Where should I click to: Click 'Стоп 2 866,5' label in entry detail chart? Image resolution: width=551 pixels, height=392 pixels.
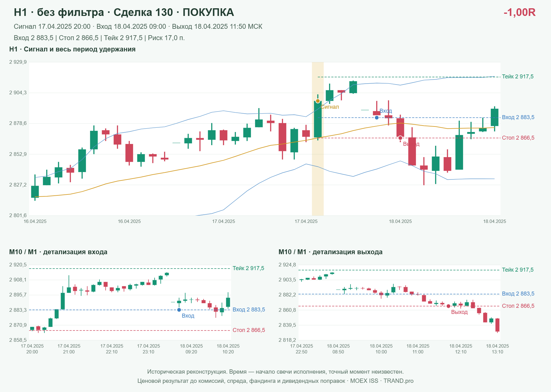pyautogui.click(x=249, y=330)
